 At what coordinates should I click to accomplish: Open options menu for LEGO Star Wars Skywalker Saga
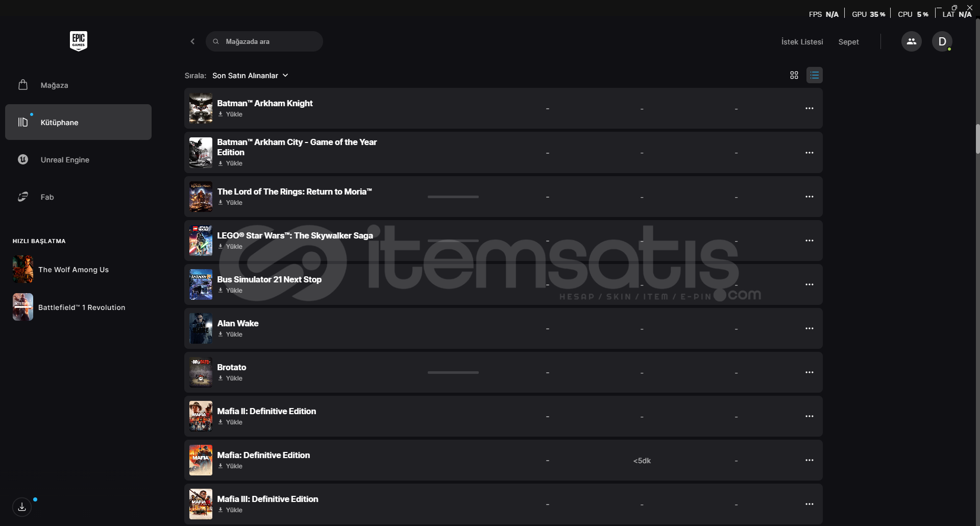[x=810, y=241]
